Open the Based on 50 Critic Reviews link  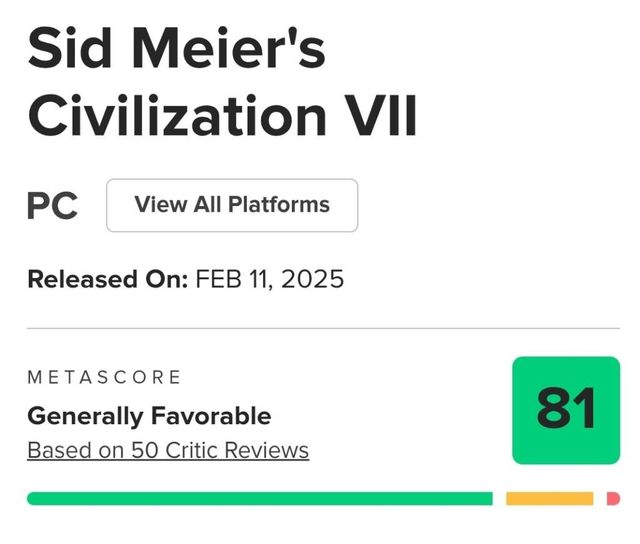(168, 450)
